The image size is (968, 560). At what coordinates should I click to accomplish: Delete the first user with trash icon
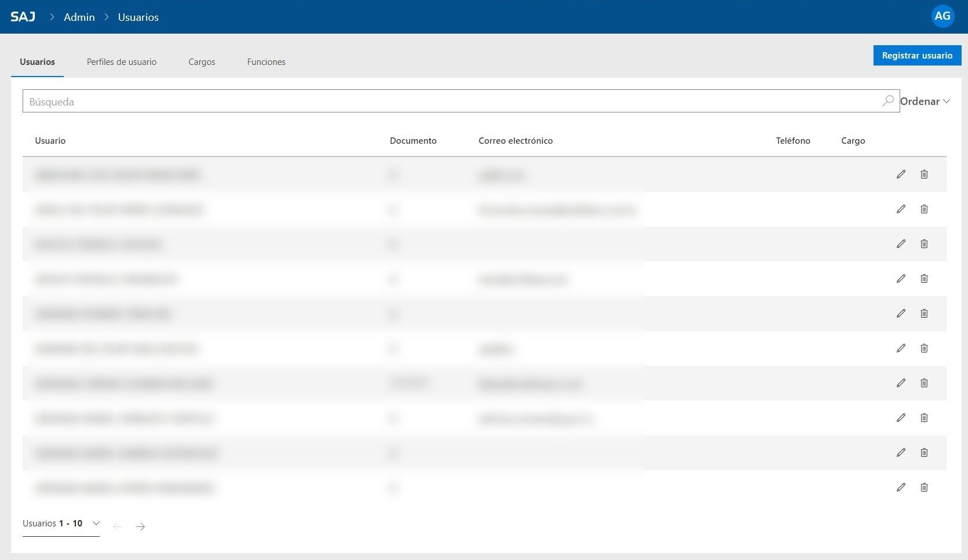pos(924,174)
